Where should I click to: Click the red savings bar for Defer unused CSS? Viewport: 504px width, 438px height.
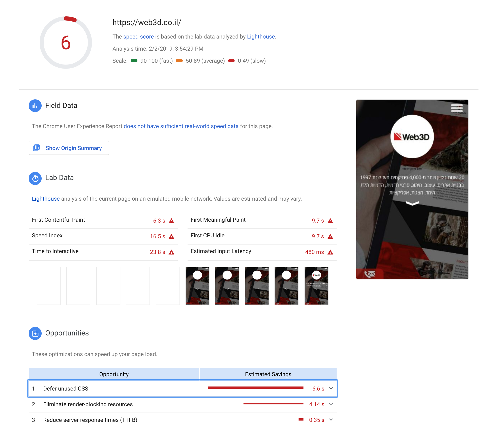tap(255, 388)
